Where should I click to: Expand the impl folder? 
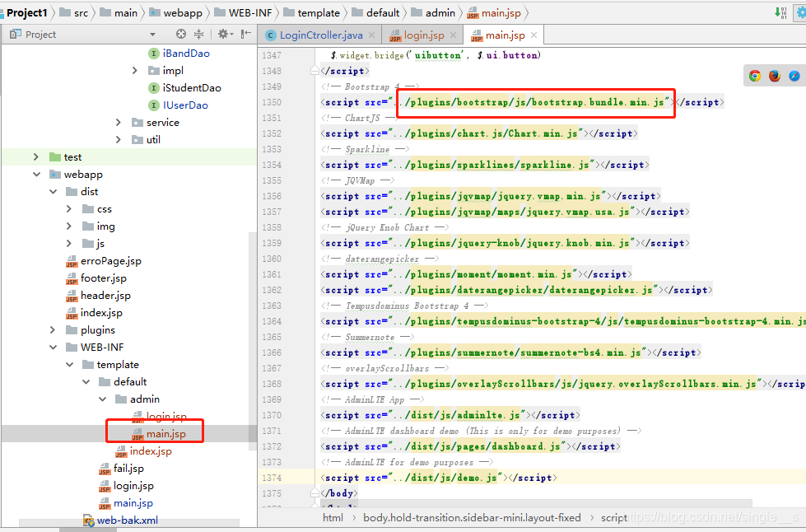coord(135,71)
